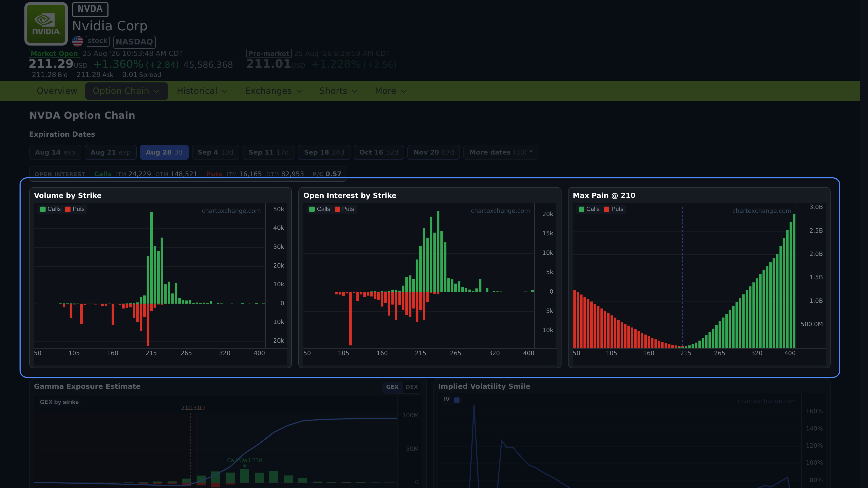This screenshot has height=488, width=868.
Task: Toggle Puts series in Max Pain legend
Action: [x=614, y=209]
